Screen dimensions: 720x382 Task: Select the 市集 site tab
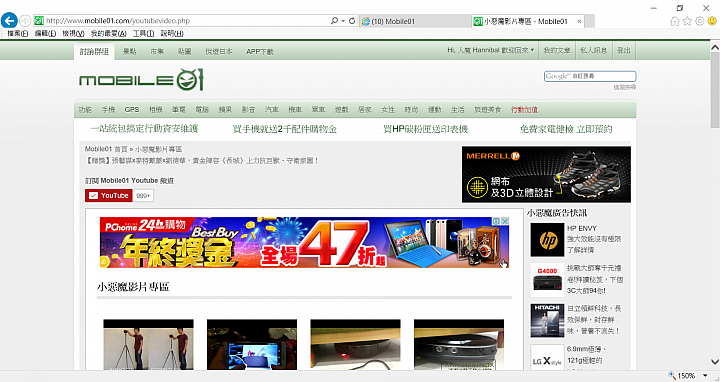coord(157,52)
